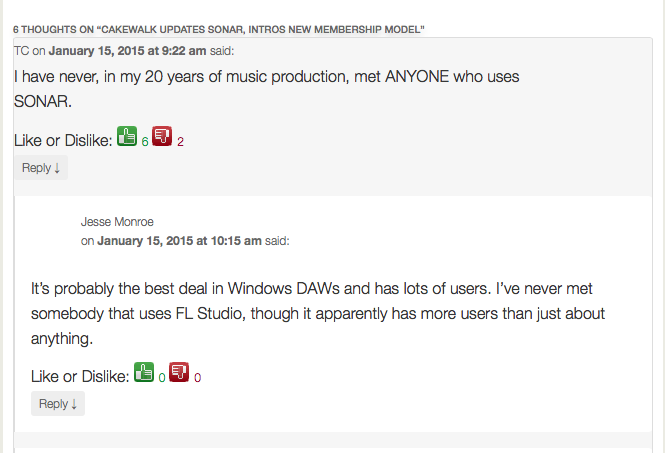Click Reply button under Jesse Monroe's comment
665x453 pixels.
[58, 404]
